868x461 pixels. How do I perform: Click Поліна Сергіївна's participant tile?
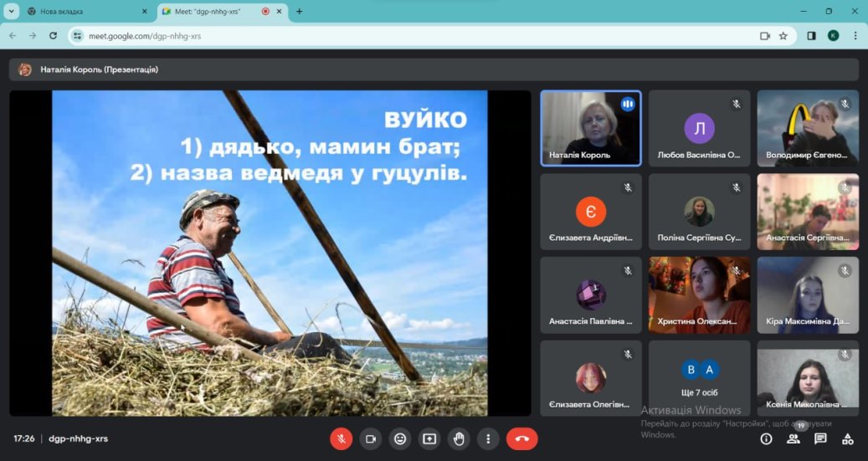coord(699,212)
